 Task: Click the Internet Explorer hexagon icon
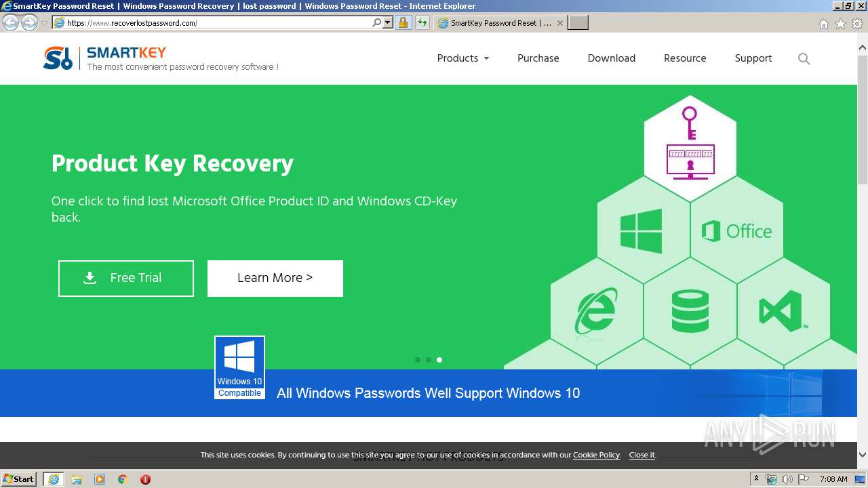(595, 311)
